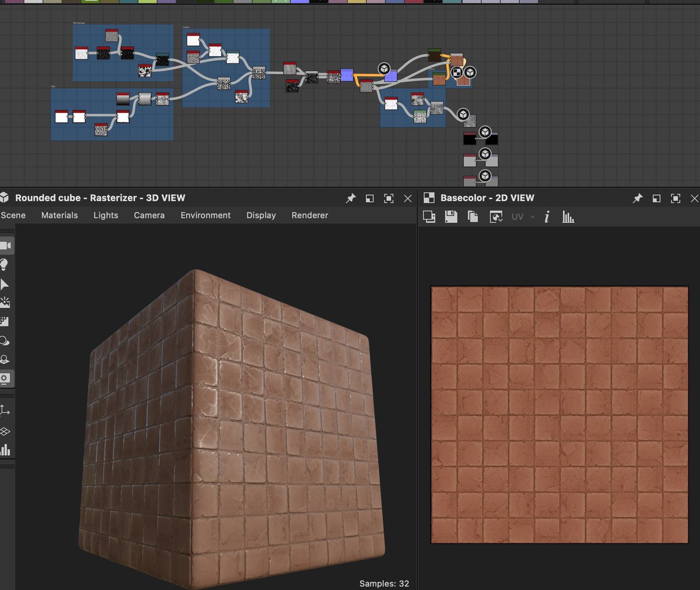Click the cube badge on the basecolor output node
This screenshot has height=590, width=700.
coord(470,72)
